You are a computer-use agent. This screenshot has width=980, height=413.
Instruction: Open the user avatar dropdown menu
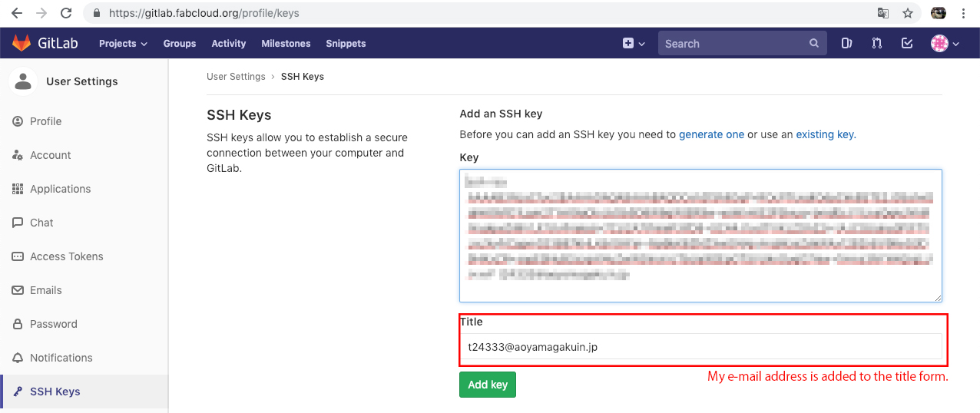945,44
